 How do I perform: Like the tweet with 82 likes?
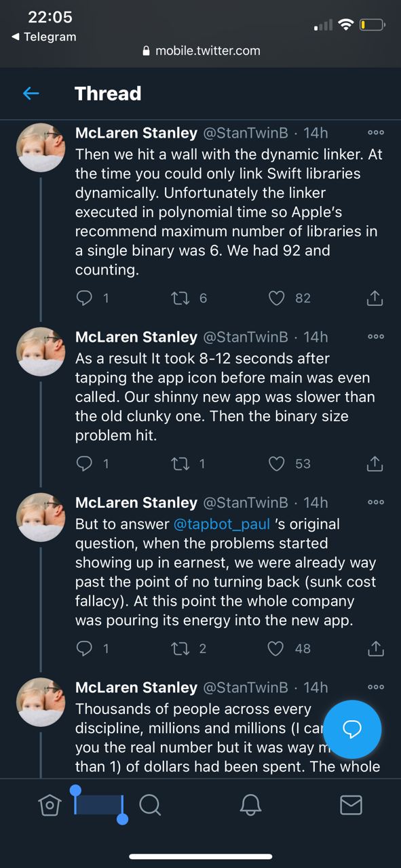click(276, 298)
